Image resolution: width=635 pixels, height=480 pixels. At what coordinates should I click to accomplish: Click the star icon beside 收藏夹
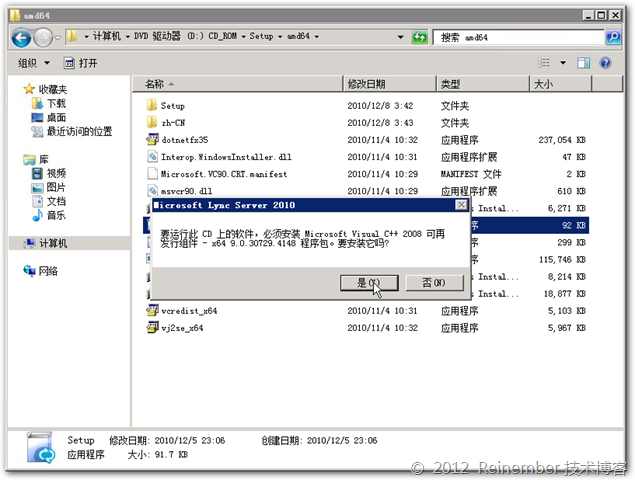(29, 89)
